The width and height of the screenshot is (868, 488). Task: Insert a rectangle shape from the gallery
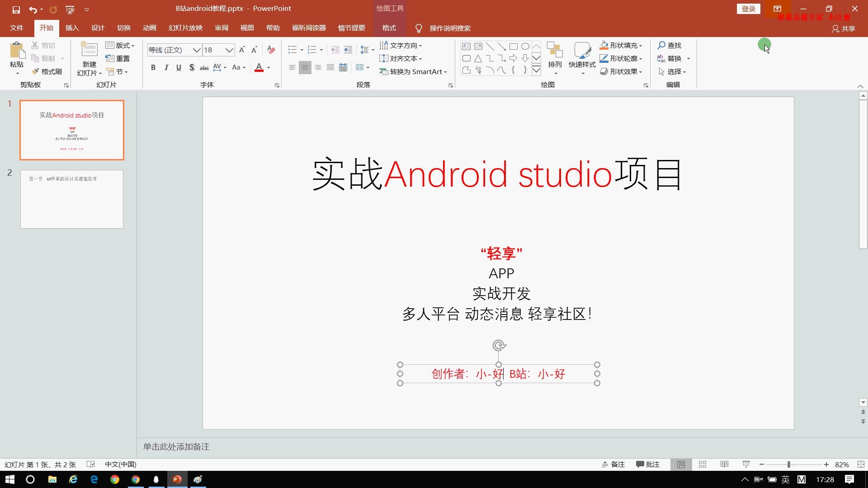(514, 46)
